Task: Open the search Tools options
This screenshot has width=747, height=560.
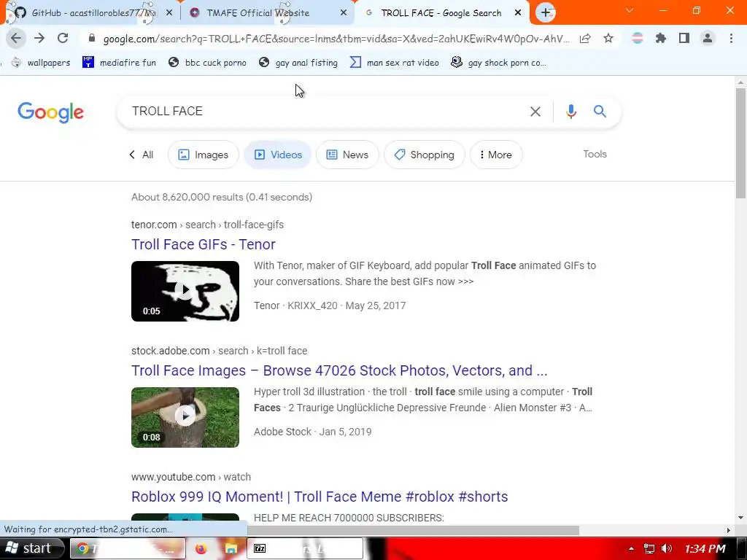Action: 595,155
